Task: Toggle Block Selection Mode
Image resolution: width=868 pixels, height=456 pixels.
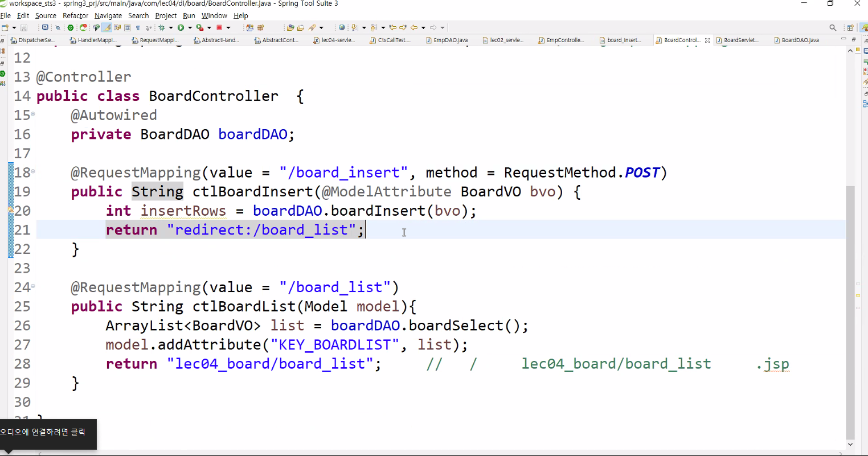Action: [x=128, y=27]
